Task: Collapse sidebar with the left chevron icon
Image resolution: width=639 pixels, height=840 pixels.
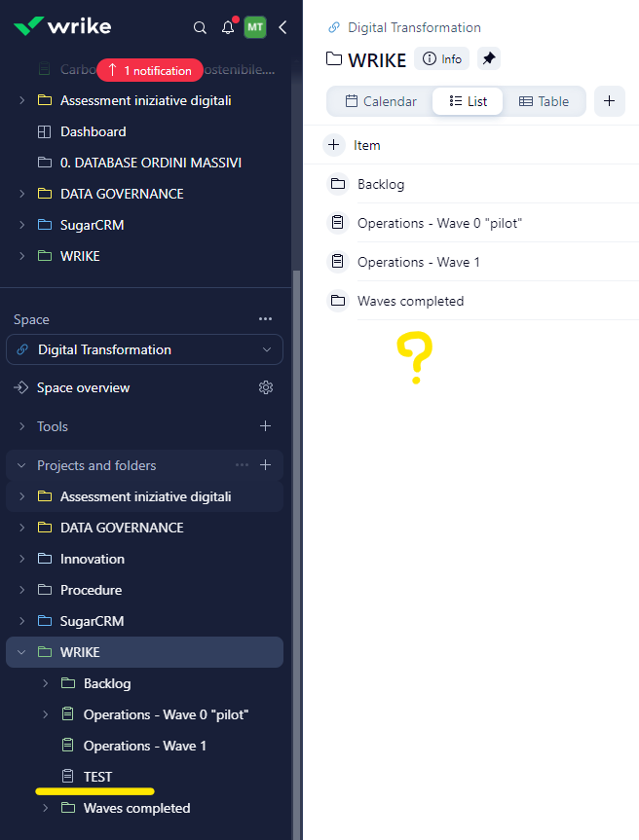Action: pos(282,27)
